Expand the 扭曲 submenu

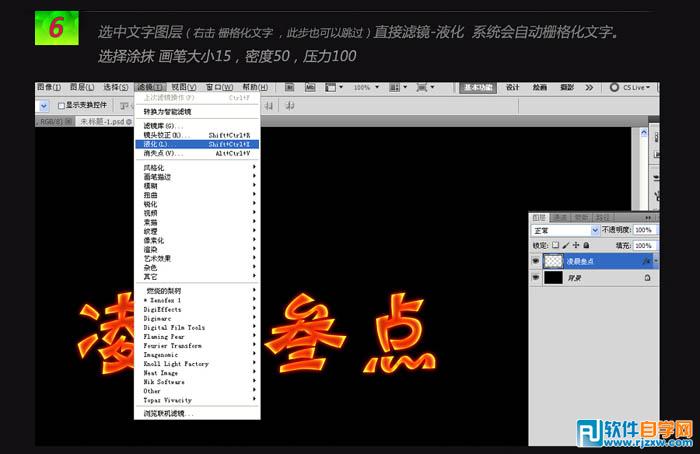tap(198, 195)
